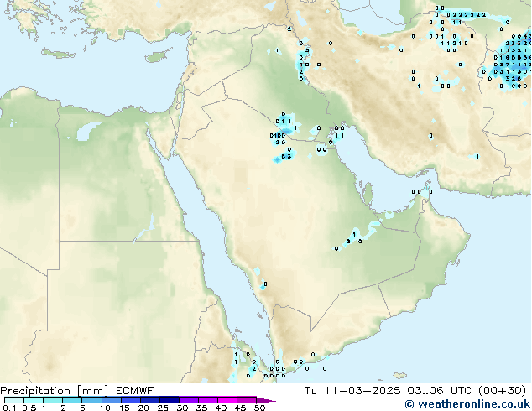Pick the 25–30 mm navy legend swatch
The height and width of the screenshot is (411, 532).
tap(169, 400)
